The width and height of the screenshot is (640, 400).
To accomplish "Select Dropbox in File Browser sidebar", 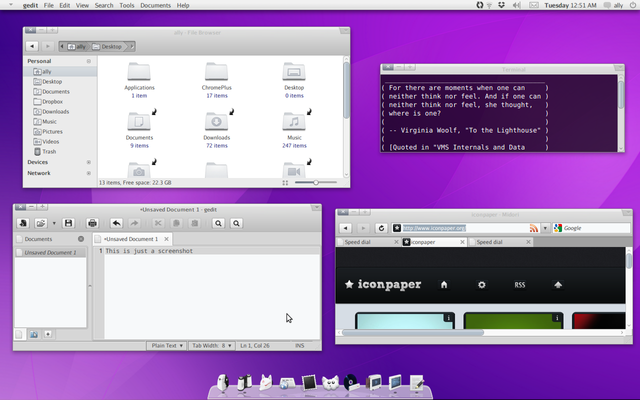I will pyautogui.click(x=48, y=102).
